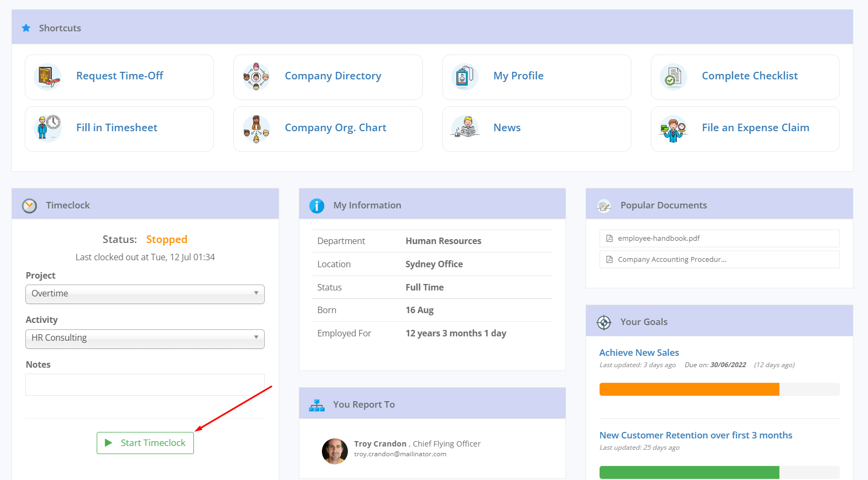This screenshot has height=480, width=868.
Task: Go to My Profile
Action: click(536, 77)
